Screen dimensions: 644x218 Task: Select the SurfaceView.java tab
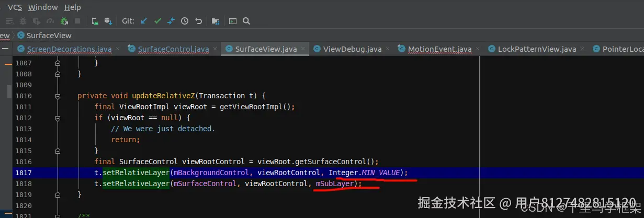tap(266, 49)
